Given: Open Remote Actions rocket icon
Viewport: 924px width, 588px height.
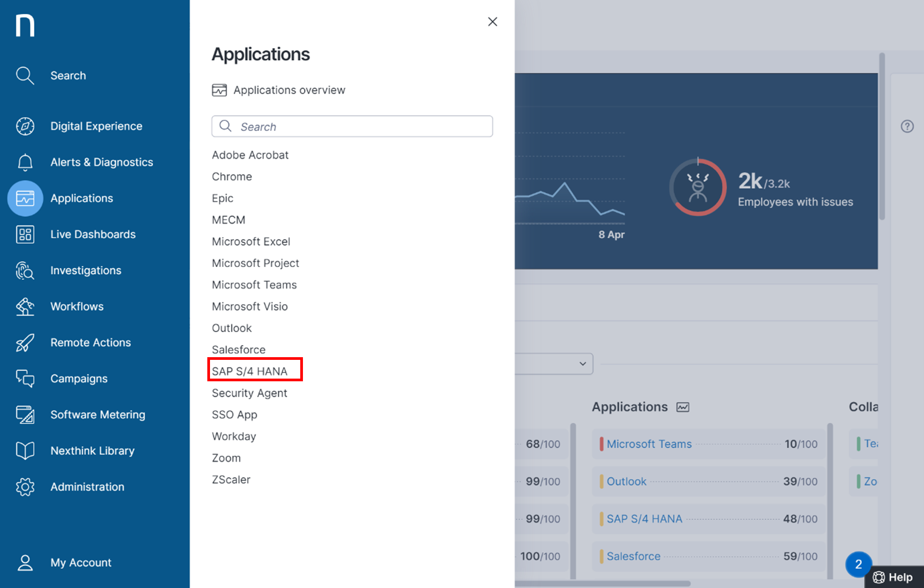Looking at the screenshot, I should coord(25,342).
